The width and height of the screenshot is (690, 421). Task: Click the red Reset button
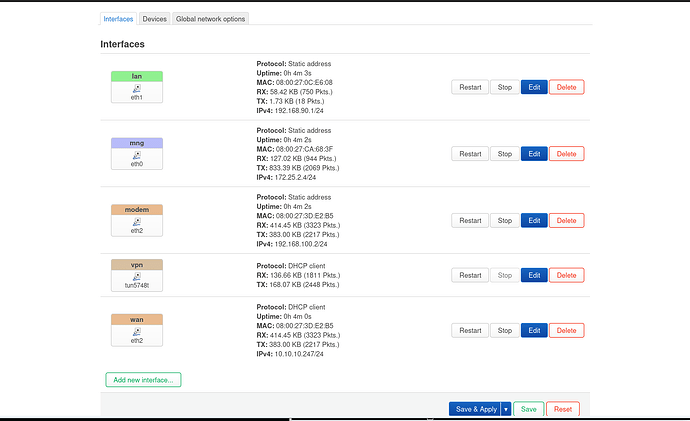(563, 409)
